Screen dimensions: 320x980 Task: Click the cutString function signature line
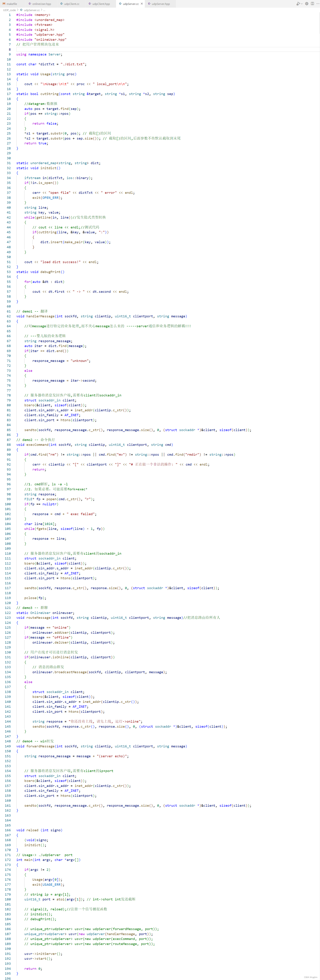point(96,94)
